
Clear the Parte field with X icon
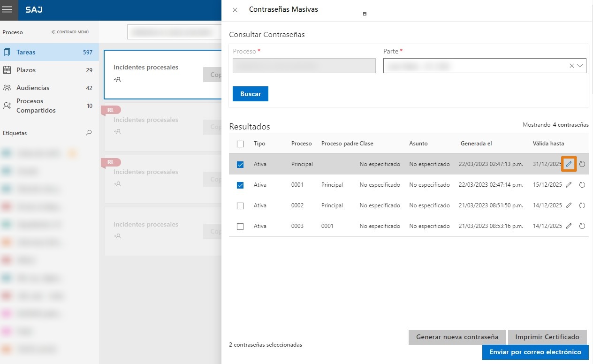571,66
